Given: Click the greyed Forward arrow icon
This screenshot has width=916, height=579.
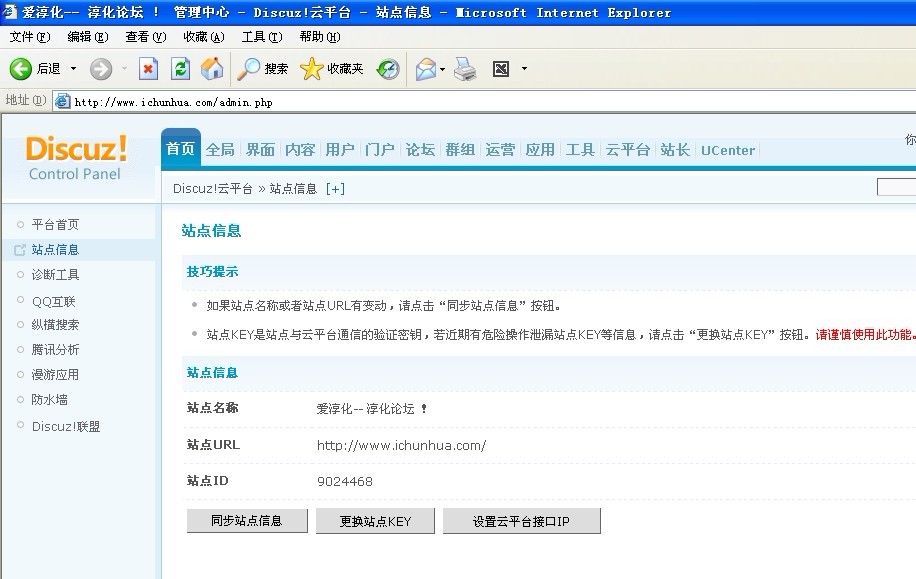Looking at the screenshot, I should click(100, 69).
